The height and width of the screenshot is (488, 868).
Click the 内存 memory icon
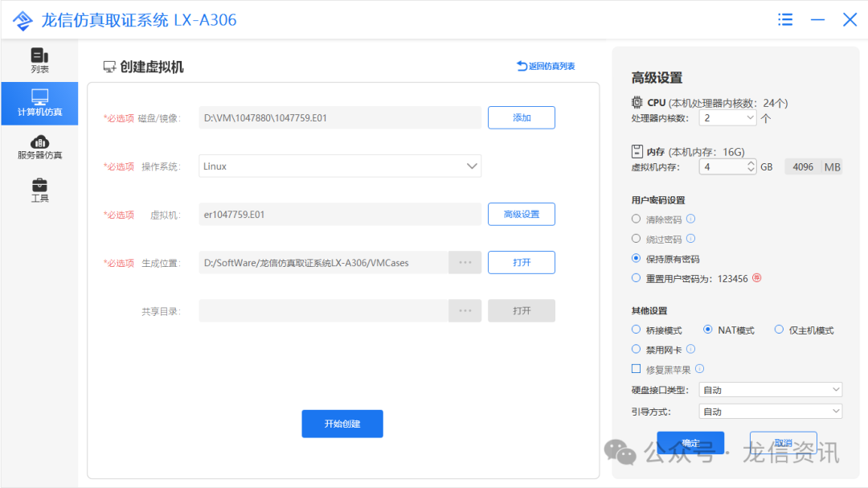click(x=637, y=151)
